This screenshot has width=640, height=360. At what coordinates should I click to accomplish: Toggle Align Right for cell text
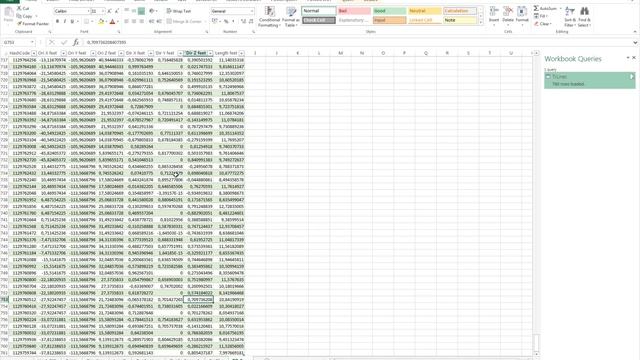point(141,22)
